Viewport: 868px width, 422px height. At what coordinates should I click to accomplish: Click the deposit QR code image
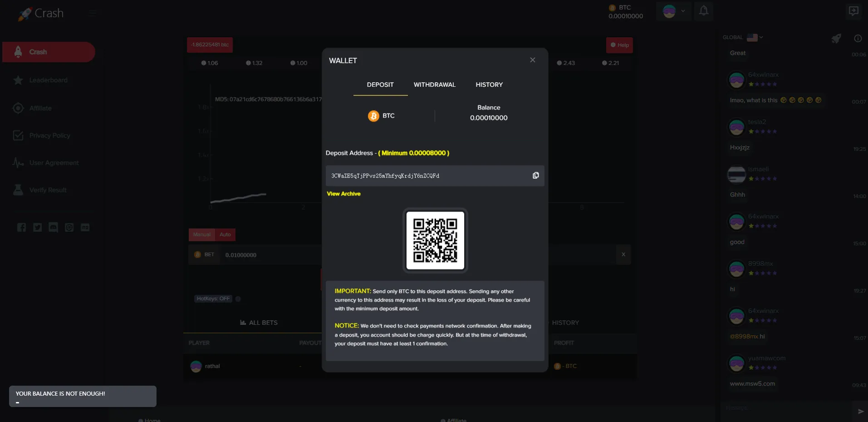click(435, 240)
